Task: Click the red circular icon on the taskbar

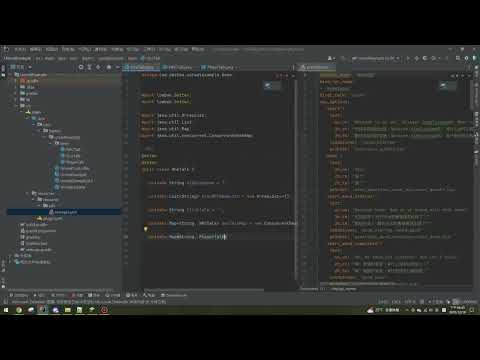Action: point(104,310)
